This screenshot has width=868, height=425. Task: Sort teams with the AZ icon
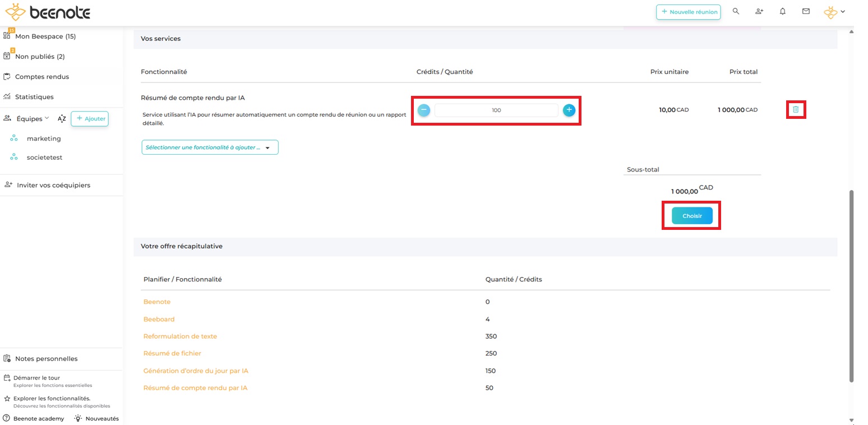tap(62, 119)
